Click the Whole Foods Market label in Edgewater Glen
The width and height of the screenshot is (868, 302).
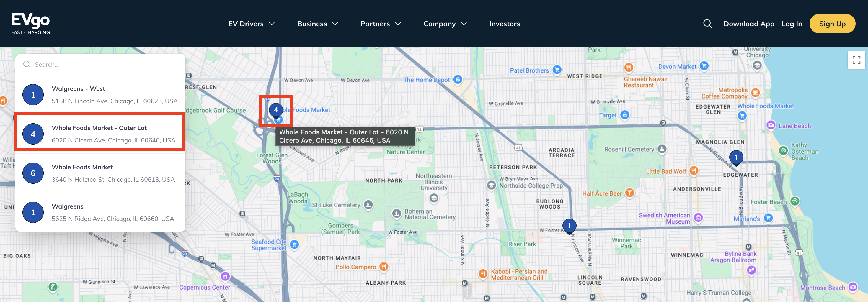pos(765,106)
